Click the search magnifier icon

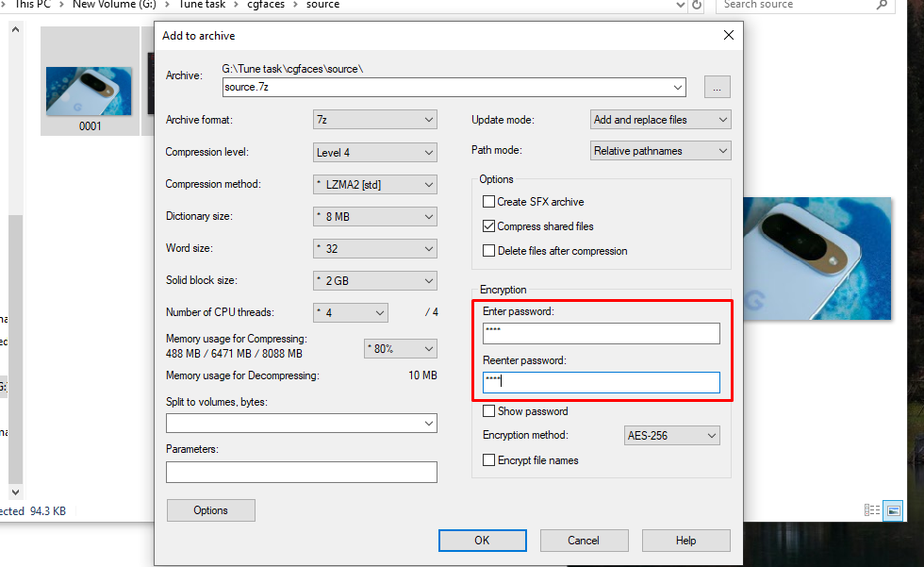click(881, 7)
